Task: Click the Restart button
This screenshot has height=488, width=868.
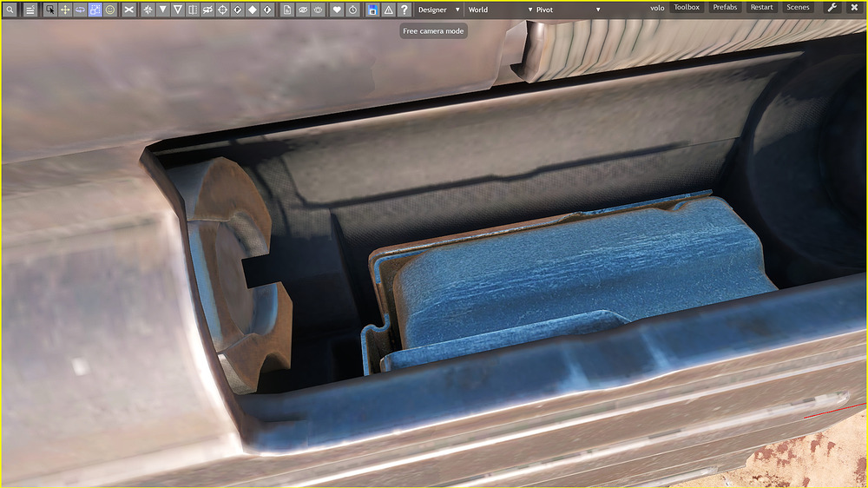Action: pyautogui.click(x=761, y=7)
